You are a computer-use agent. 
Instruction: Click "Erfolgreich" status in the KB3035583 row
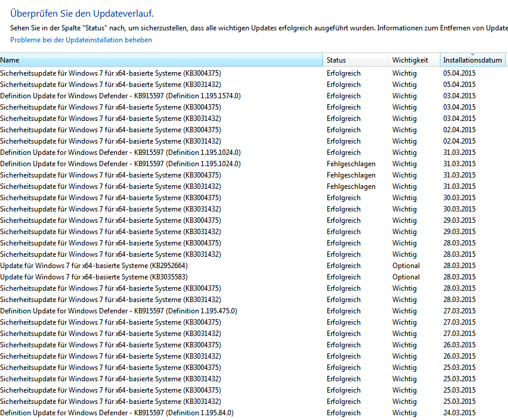(343, 277)
